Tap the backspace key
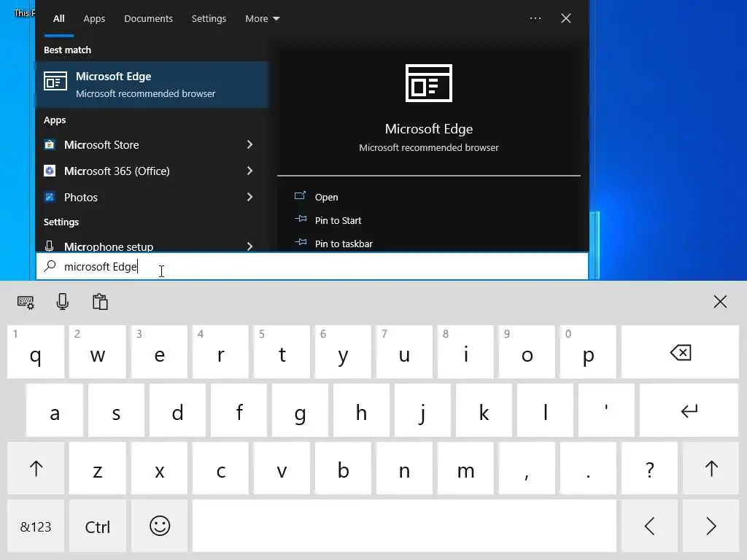The image size is (747, 560). coord(680,352)
